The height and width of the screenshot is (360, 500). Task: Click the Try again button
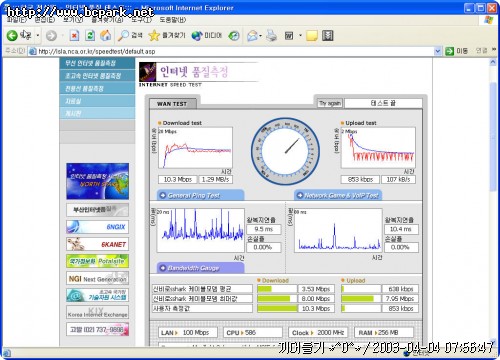click(x=330, y=103)
